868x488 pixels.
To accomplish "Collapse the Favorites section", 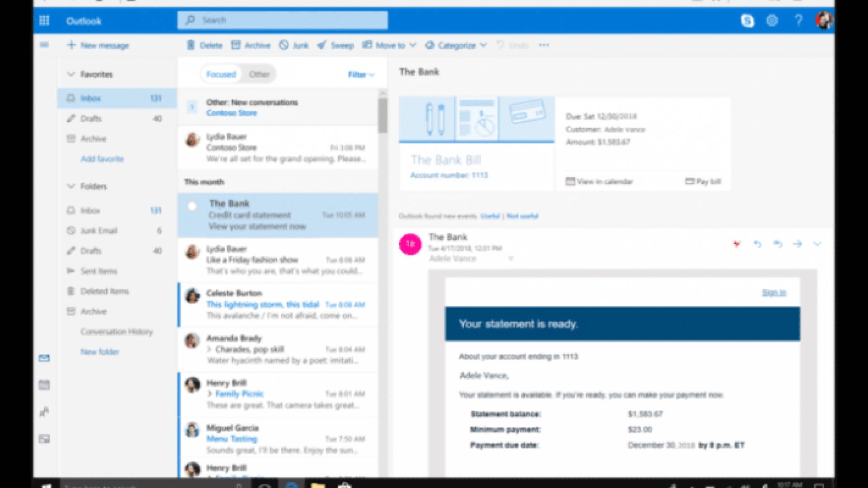I will click(x=71, y=74).
